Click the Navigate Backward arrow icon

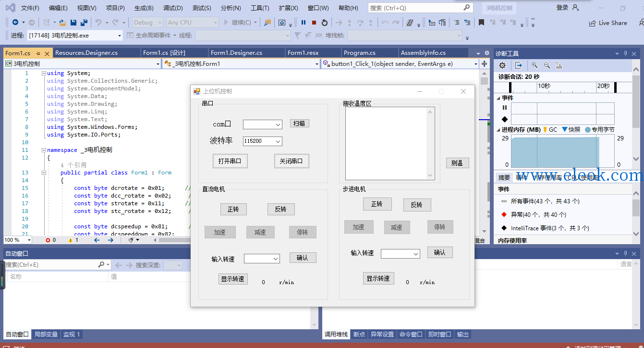[15, 23]
